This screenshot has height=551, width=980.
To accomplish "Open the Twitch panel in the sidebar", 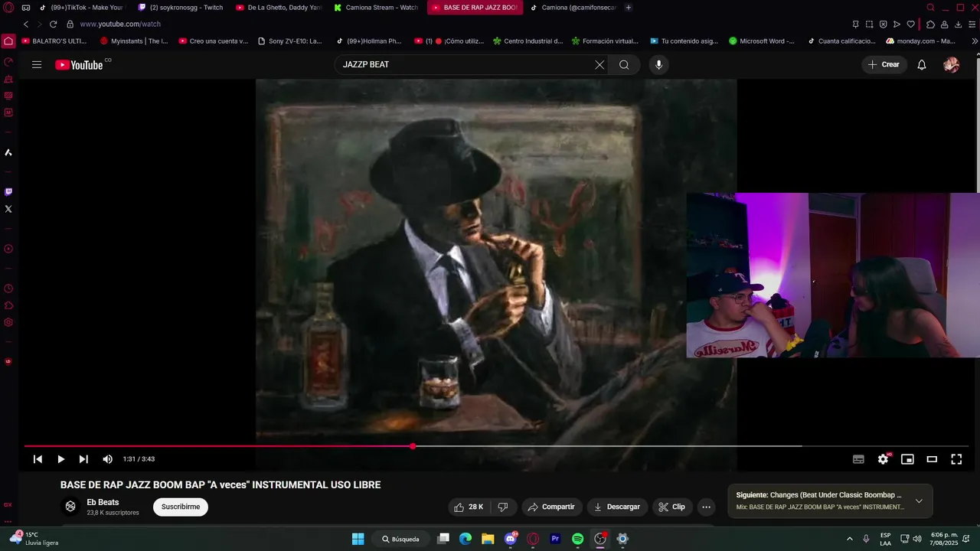I will 8,192.
